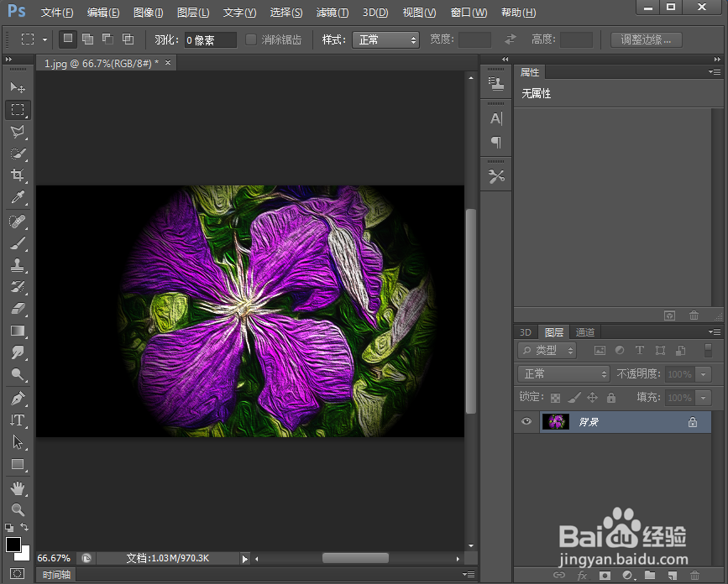
Task: Toggle lock position
Action: coord(593,398)
